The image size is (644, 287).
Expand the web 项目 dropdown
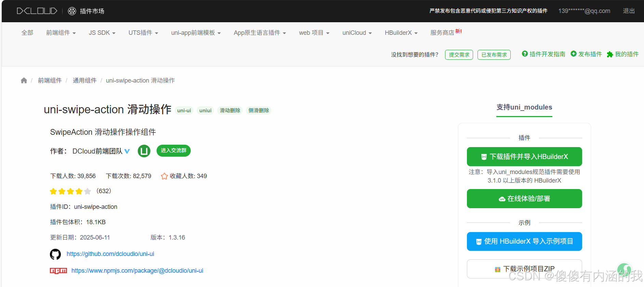(x=314, y=33)
